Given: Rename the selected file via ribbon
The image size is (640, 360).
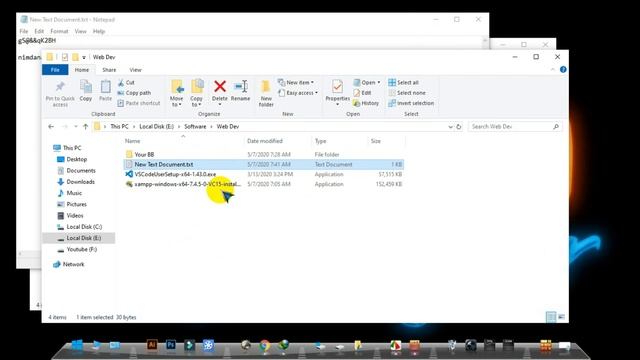Looking at the screenshot, I should 240,90.
